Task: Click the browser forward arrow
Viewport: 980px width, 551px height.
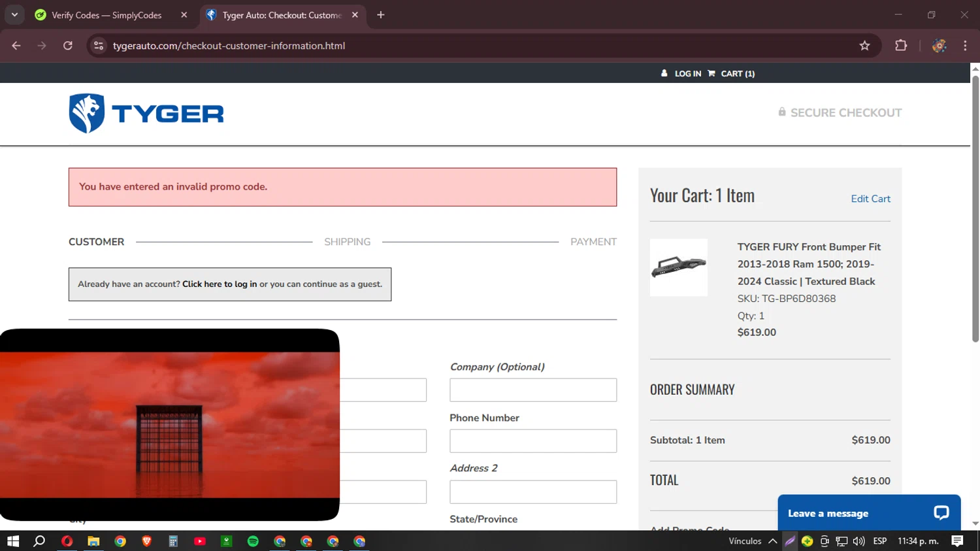Action: coord(42,46)
